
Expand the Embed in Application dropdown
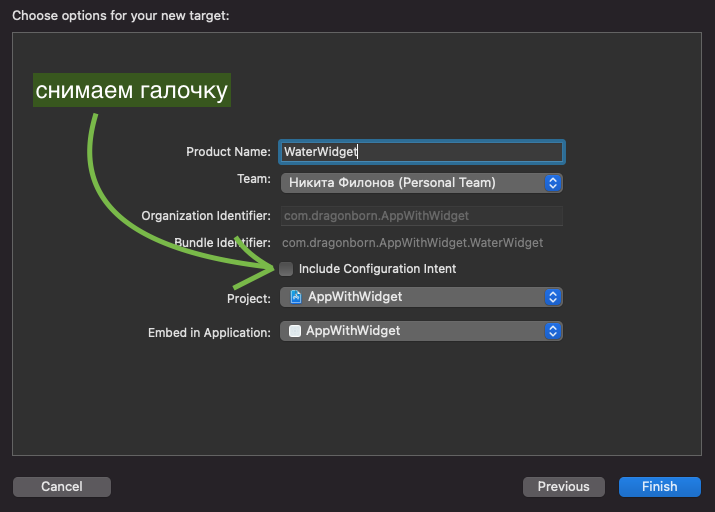[x=420, y=331]
